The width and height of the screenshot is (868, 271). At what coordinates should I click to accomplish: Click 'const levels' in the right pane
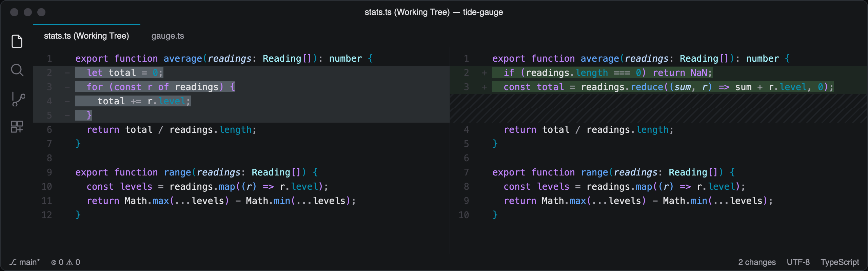click(536, 186)
